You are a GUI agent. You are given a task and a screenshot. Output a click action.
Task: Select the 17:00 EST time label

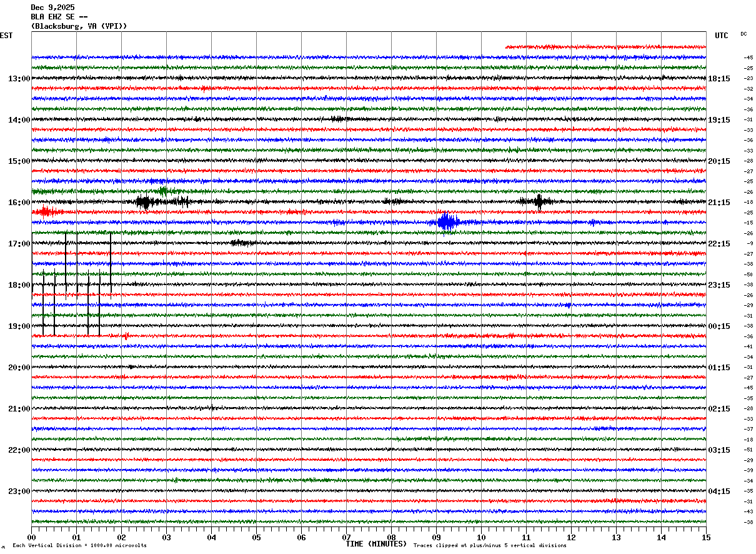click(19, 243)
